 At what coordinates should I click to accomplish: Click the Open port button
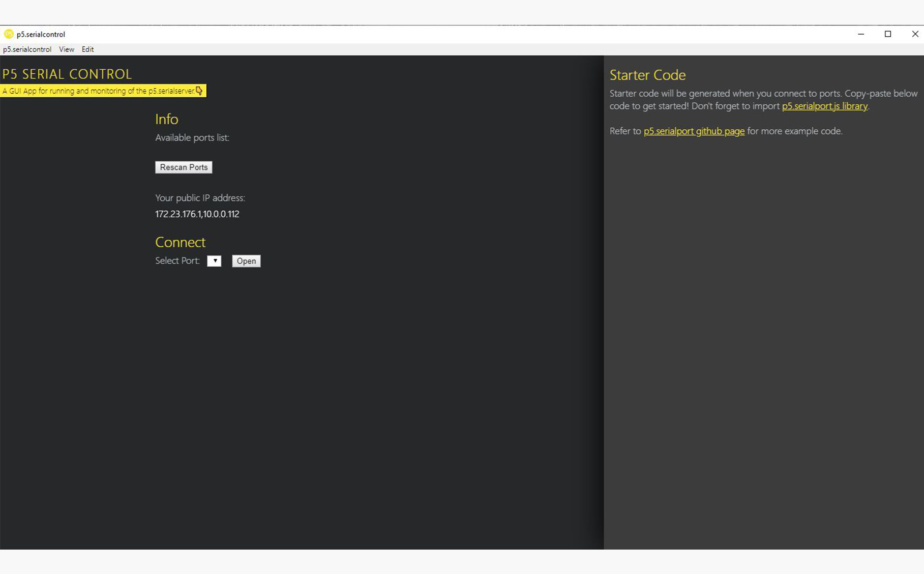(246, 261)
